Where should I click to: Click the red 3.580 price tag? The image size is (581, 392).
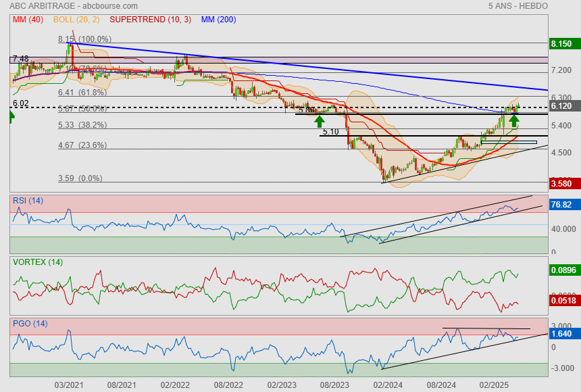coord(561,183)
